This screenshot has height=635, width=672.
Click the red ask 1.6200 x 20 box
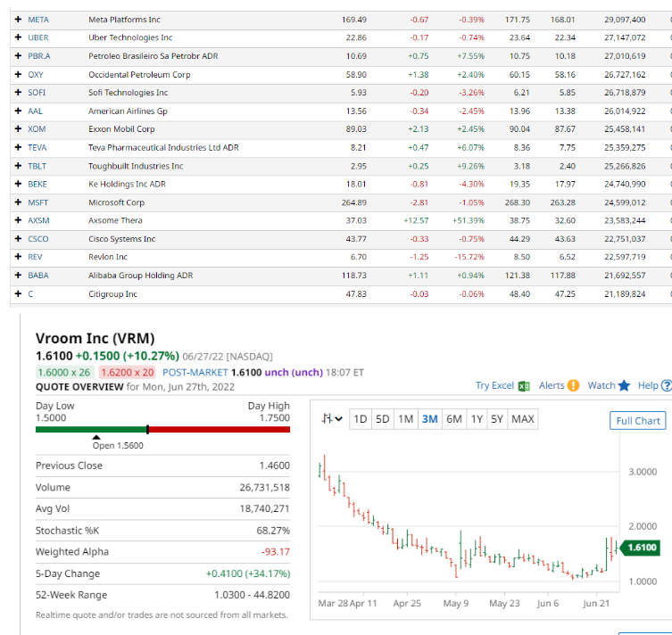tap(128, 372)
